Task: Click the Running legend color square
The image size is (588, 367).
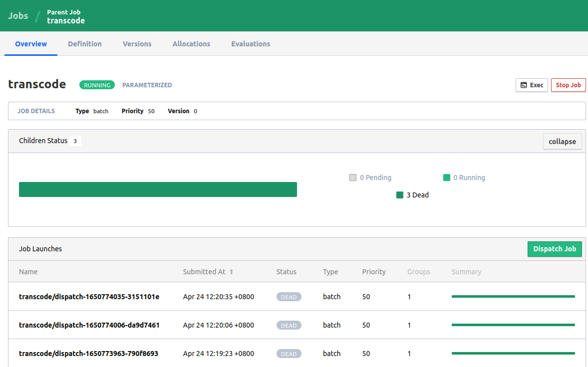Action: (446, 178)
